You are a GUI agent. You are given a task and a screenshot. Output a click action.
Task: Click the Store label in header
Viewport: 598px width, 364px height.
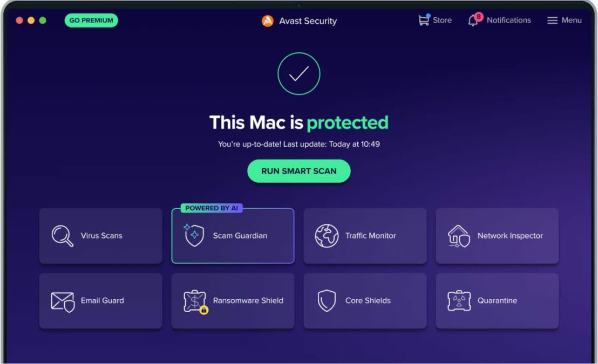(442, 20)
